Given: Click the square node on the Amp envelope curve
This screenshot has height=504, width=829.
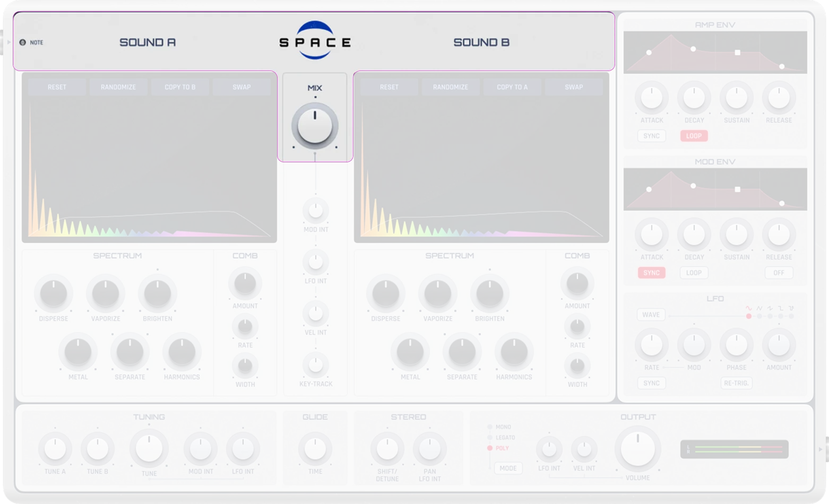Looking at the screenshot, I should pos(738,51).
